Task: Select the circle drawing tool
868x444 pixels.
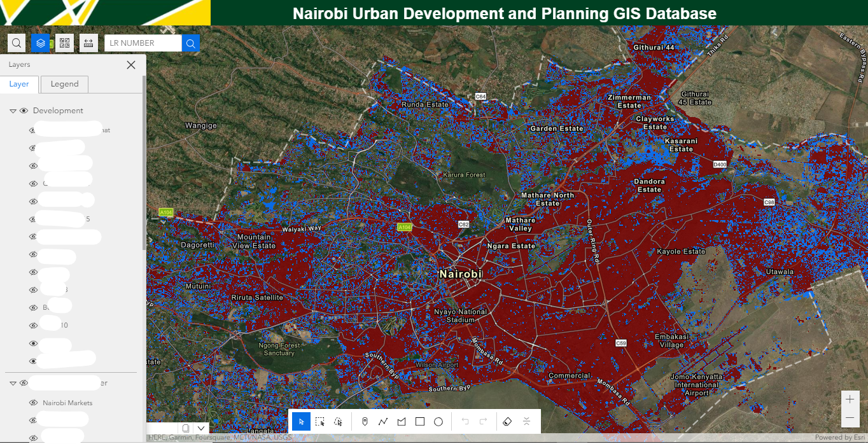Action: point(437,421)
